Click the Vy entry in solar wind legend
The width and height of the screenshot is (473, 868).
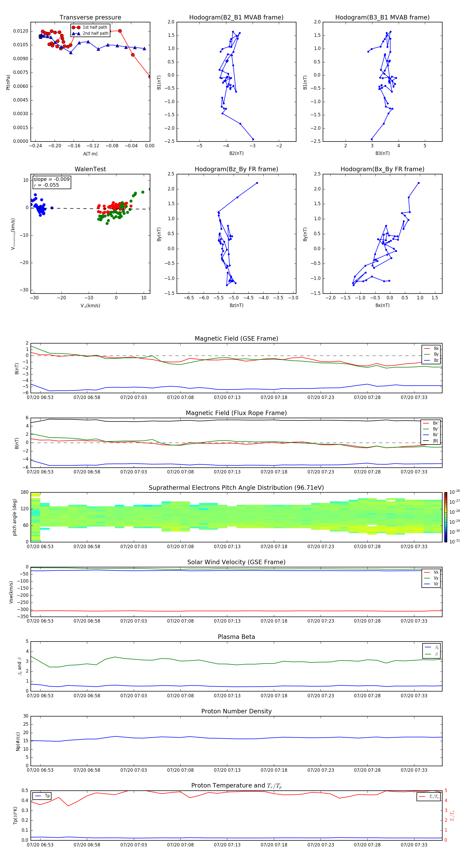click(x=431, y=578)
